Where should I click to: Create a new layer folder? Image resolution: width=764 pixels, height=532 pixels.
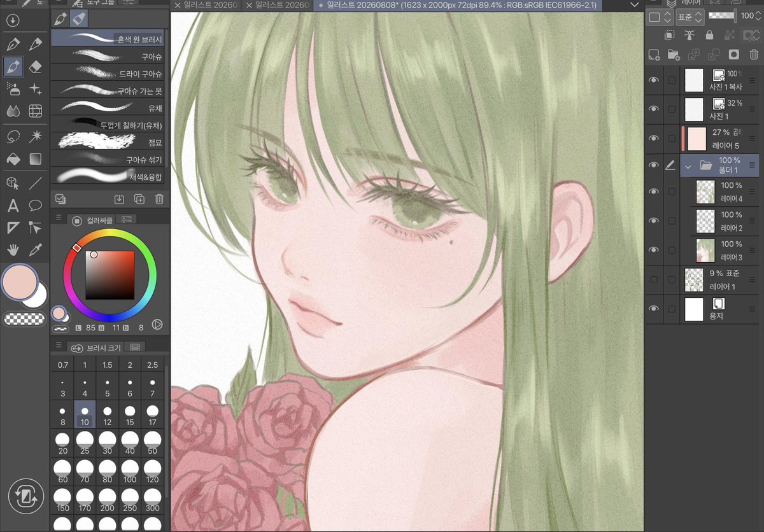pos(673,55)
